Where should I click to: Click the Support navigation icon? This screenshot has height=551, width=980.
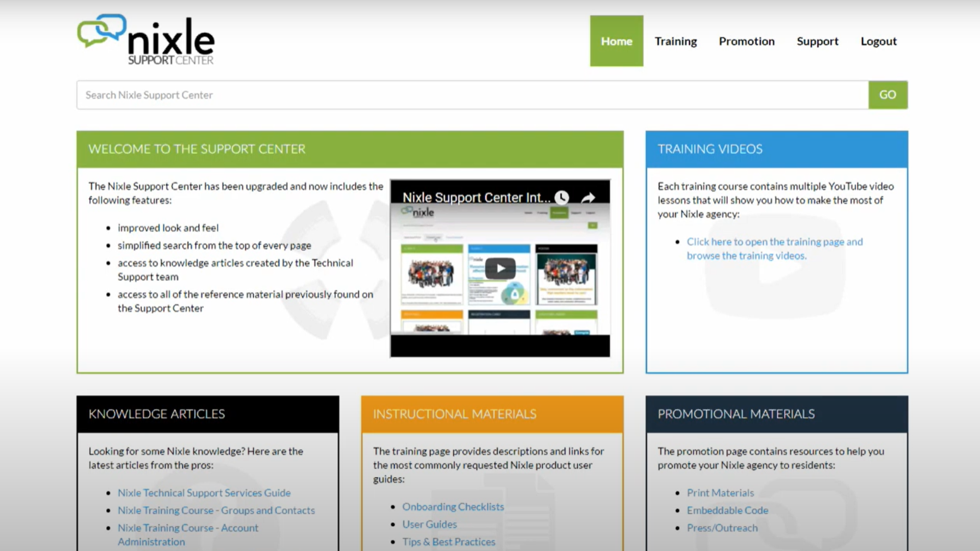pyautogui.click(x=818, y=40)
